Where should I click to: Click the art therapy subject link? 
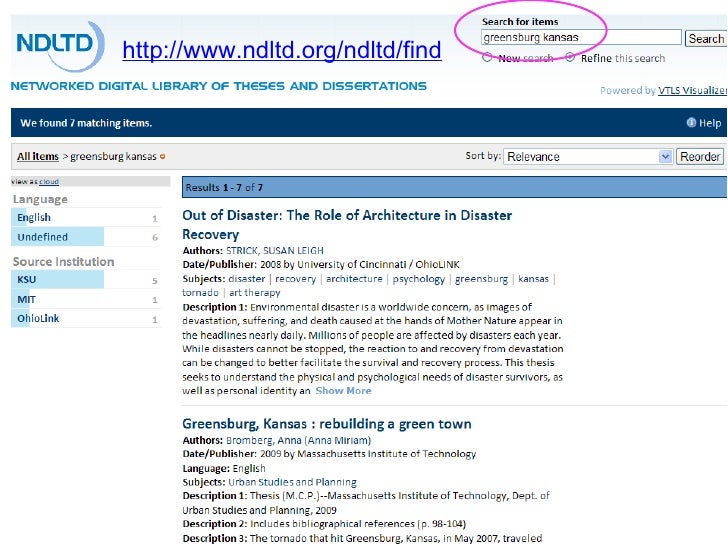254,293
